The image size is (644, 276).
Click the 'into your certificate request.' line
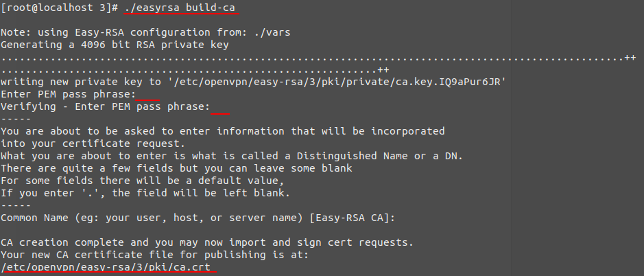pyautogui.click(x=93, y=143)
